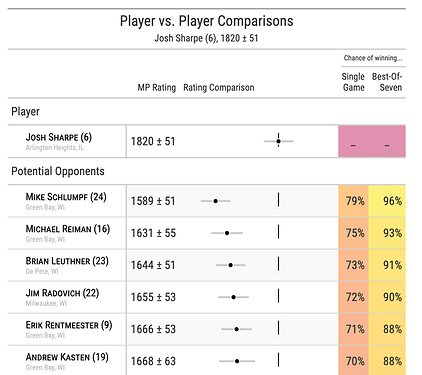
Task: Click the Josh Sharpe (6) player name
Action: click(x=59, y=137)
